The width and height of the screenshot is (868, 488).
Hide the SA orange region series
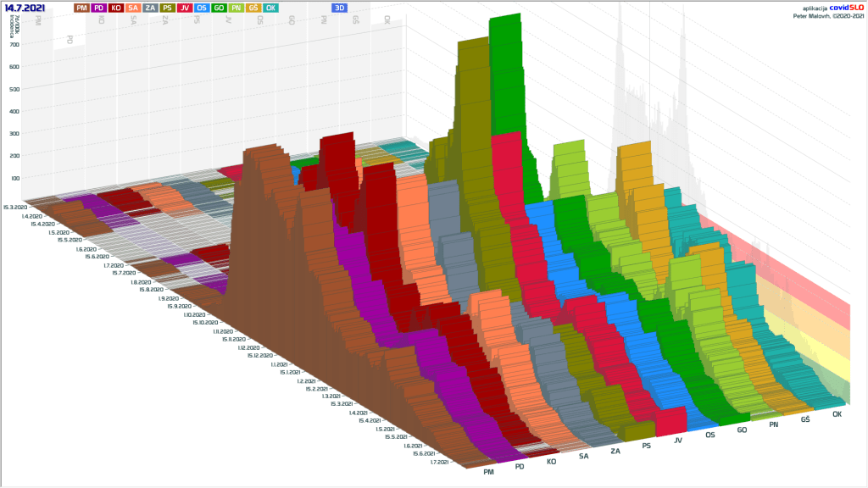coord(133,8)
